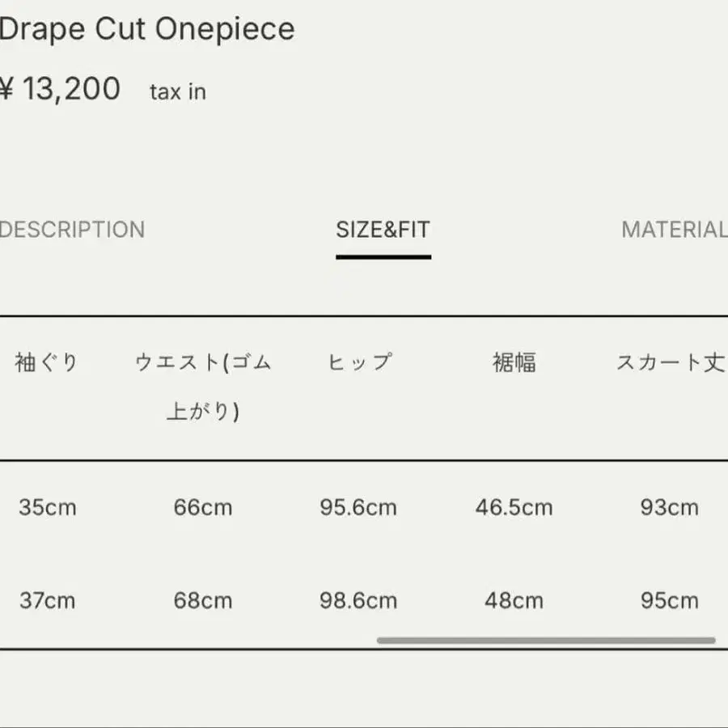Screen dimensions: 728x728
Task: Select the 35cm armhole cell
Action: pos(47,508)
